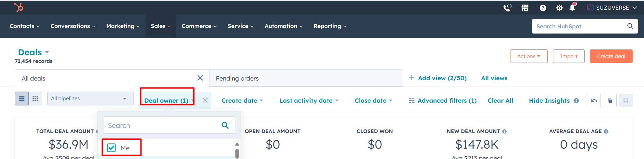Switch to list view layout

(22, 99)
